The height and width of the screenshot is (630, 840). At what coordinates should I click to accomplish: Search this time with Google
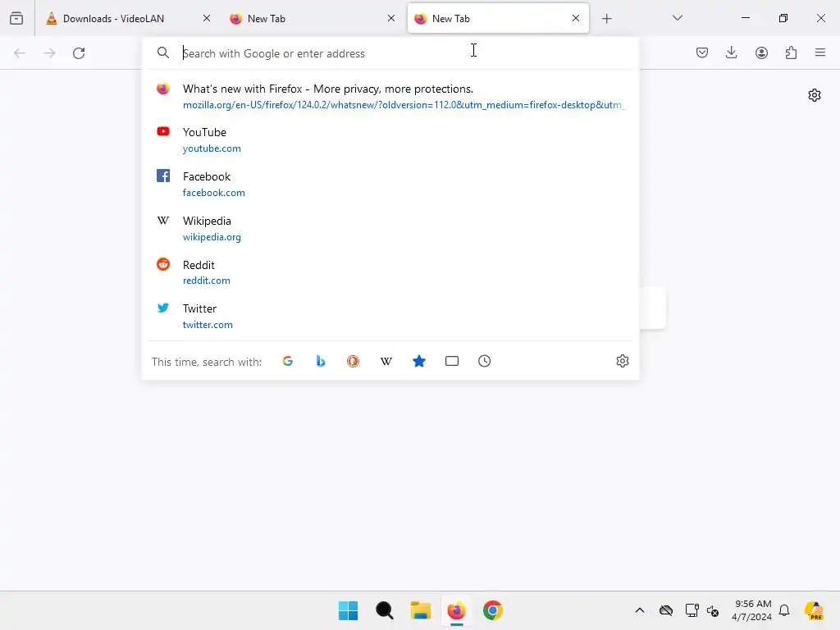pos(288,361)
